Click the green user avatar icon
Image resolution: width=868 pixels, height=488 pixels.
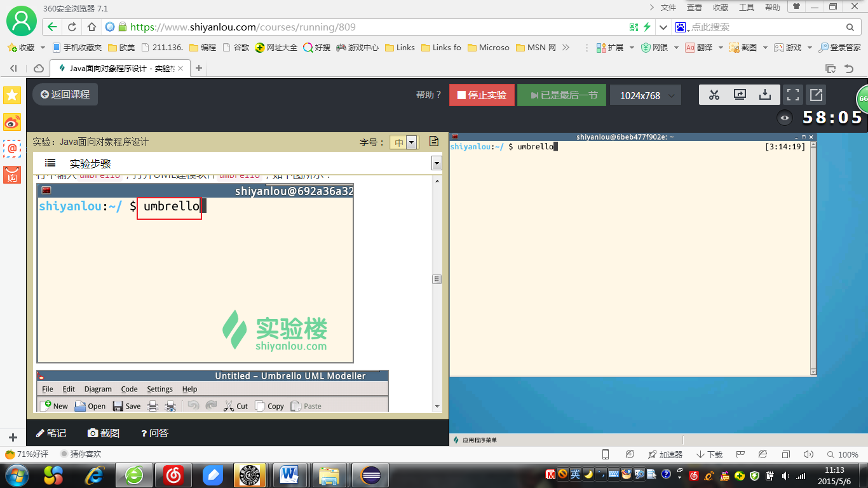point(21,21)
